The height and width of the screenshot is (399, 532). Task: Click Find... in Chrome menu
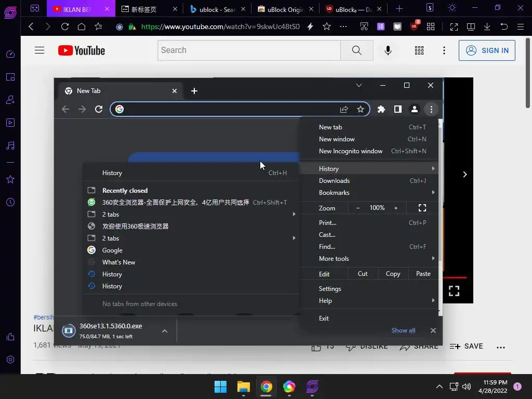[x=369, y=247]
